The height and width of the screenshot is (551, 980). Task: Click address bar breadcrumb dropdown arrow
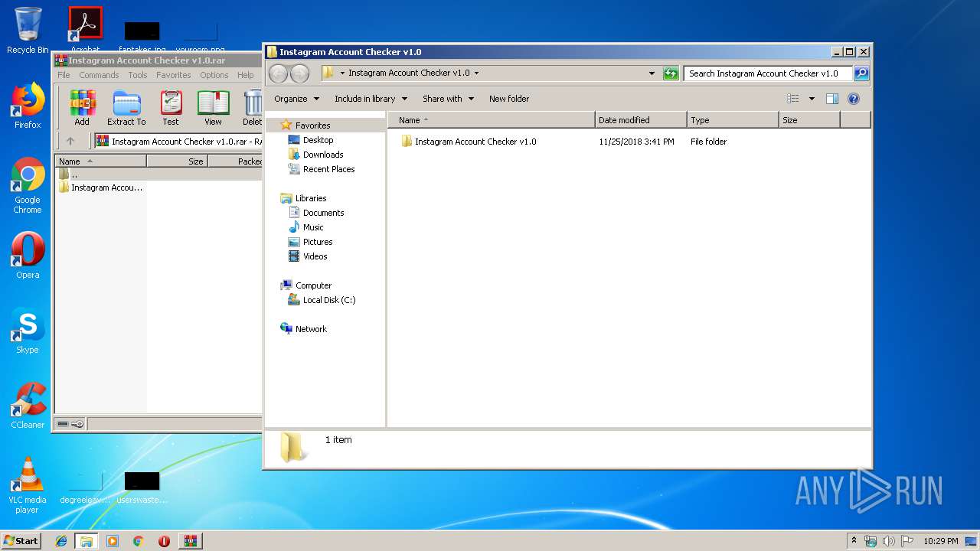[476, 73]
